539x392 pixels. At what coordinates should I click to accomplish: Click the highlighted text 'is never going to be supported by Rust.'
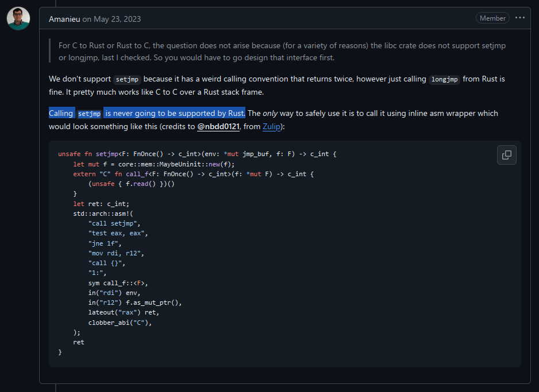[x=175, y=113]
